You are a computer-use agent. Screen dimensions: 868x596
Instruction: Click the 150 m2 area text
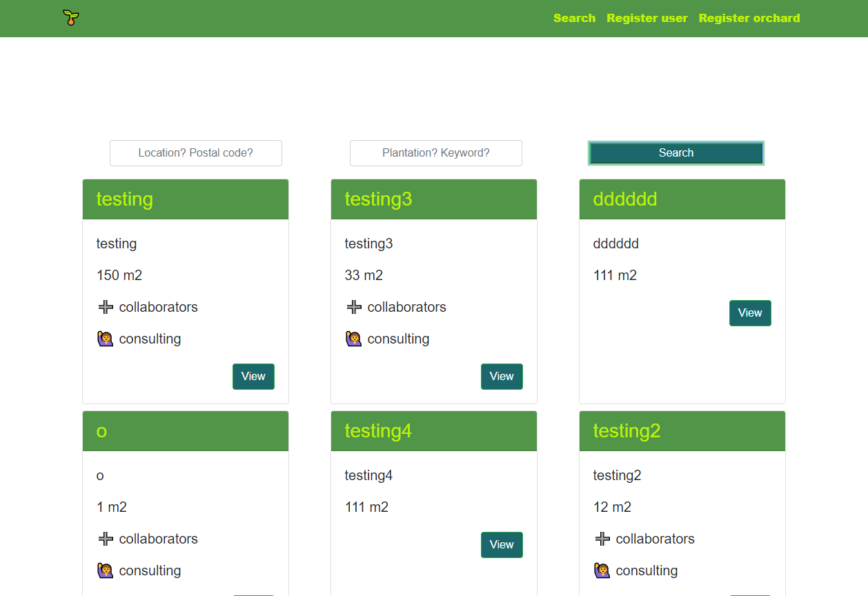point(119,275)
